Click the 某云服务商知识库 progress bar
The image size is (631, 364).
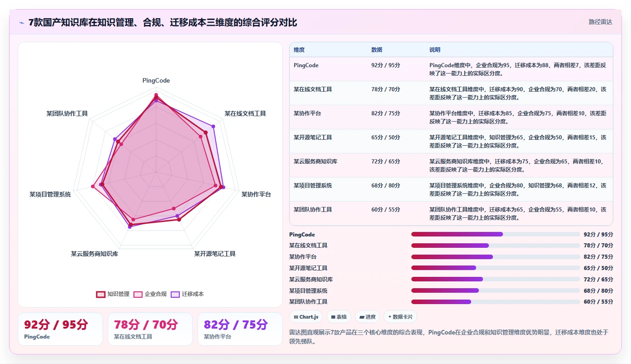point(496,279)
